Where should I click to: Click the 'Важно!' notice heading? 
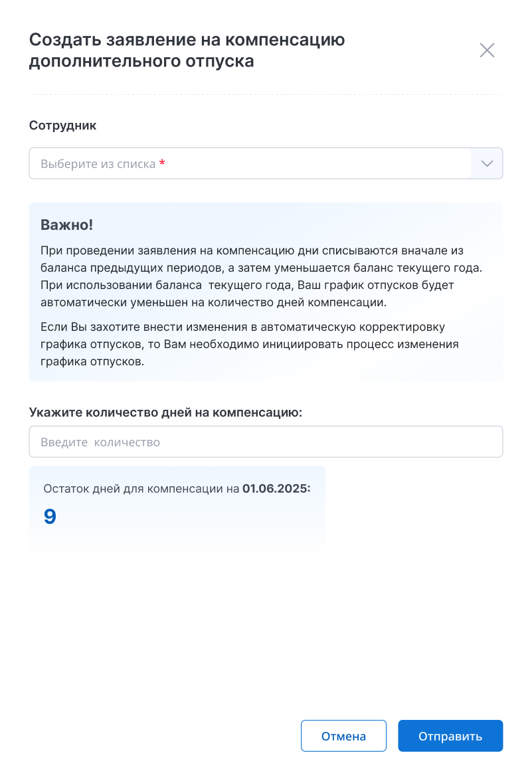pyautogui.click(x=66, y=224)
